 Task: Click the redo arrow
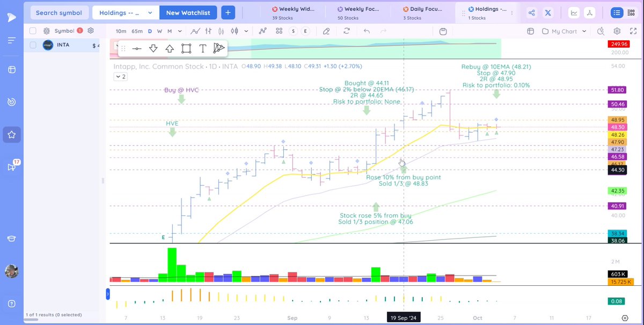383,31
